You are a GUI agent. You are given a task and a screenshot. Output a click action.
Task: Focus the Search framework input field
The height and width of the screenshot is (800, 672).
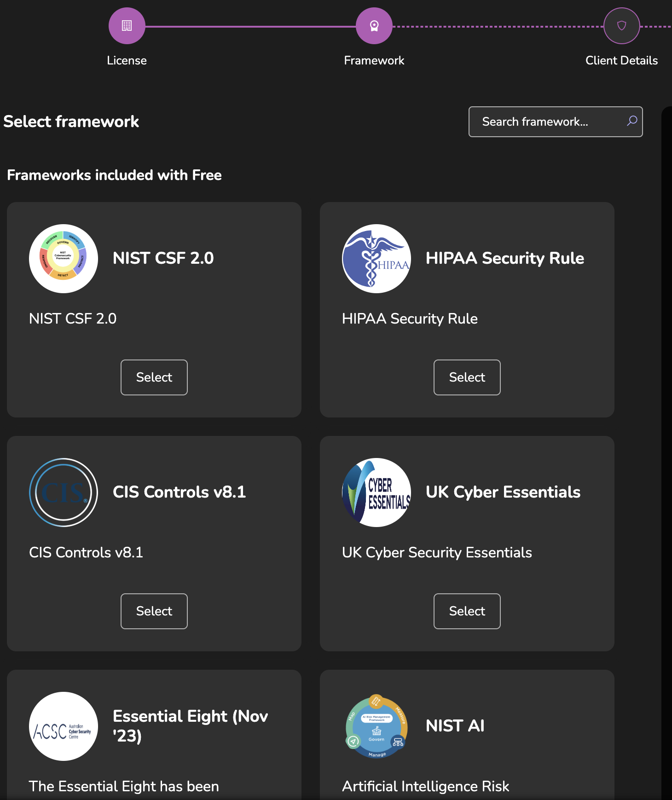pos(548,122)
